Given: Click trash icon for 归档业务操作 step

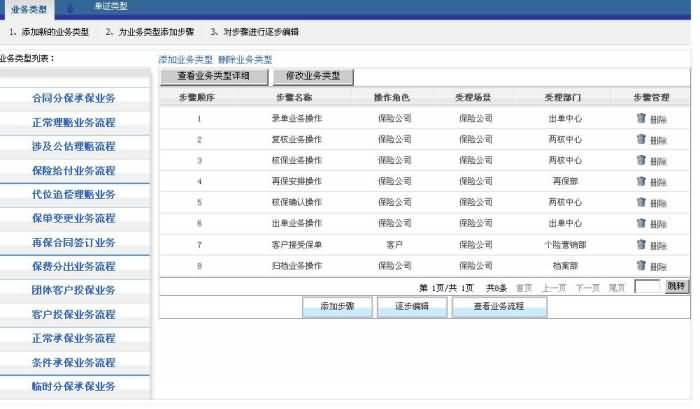Looking at the screenshot, I should click(x=641, y=265).
